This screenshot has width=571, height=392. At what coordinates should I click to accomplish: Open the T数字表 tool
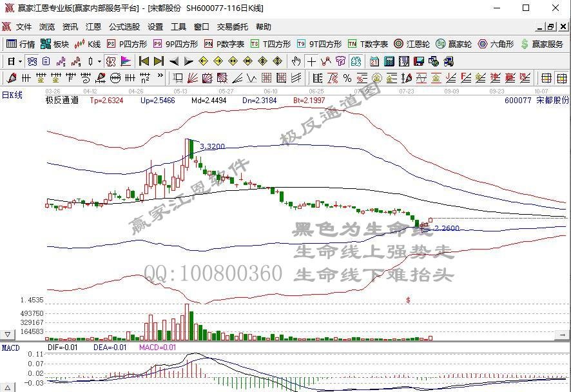[368, 44]
